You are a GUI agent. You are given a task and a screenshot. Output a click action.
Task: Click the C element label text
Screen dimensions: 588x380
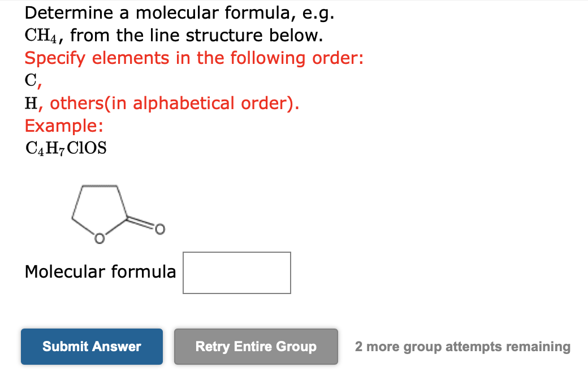29,80
